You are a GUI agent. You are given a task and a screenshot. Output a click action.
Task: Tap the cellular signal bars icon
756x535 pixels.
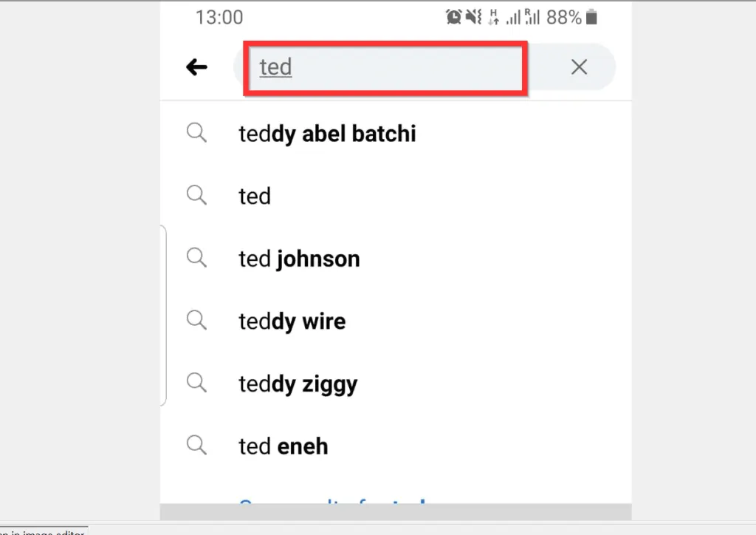515,16
